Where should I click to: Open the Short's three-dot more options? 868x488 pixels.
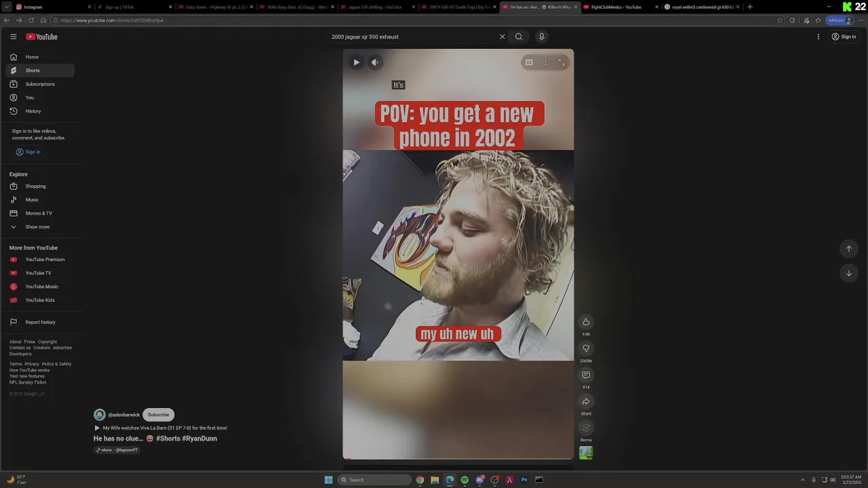pyautogui.click(x=545, y=62)
